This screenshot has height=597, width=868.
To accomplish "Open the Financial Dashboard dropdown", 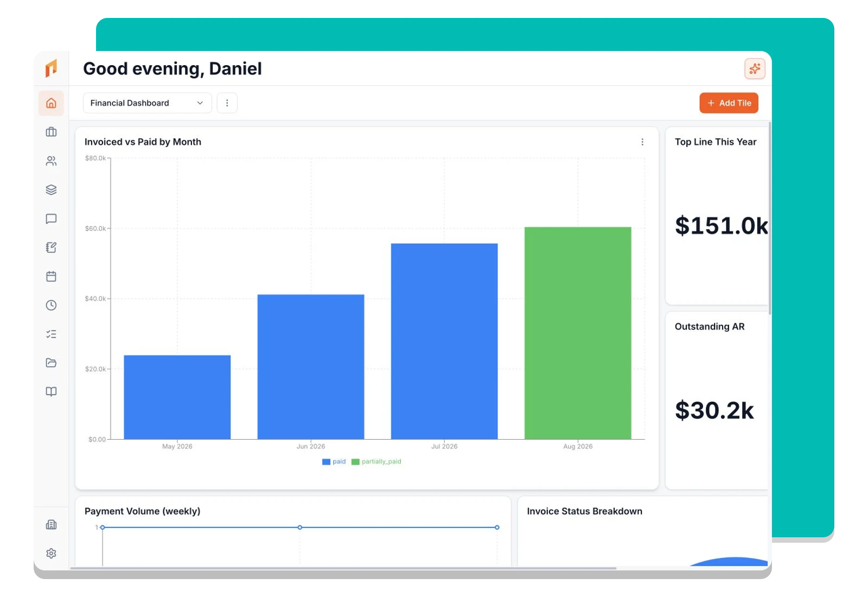I will coord(147,103).
